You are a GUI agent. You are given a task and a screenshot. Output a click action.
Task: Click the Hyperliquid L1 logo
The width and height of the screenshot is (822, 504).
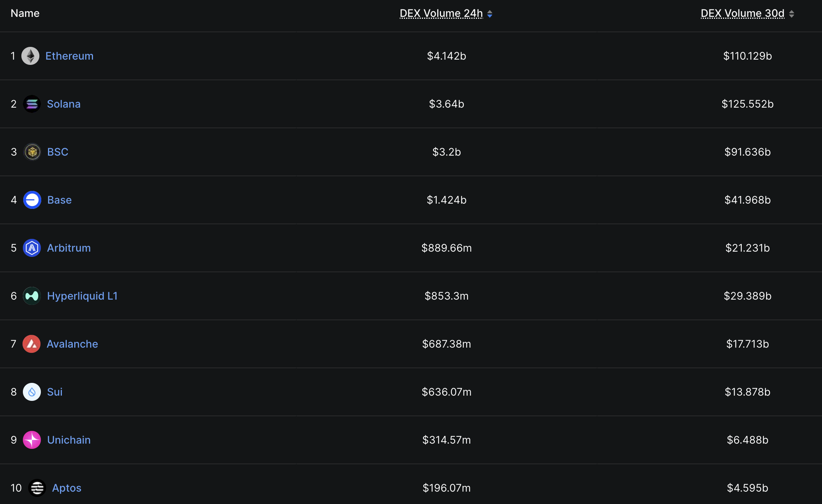pos(32,296)
